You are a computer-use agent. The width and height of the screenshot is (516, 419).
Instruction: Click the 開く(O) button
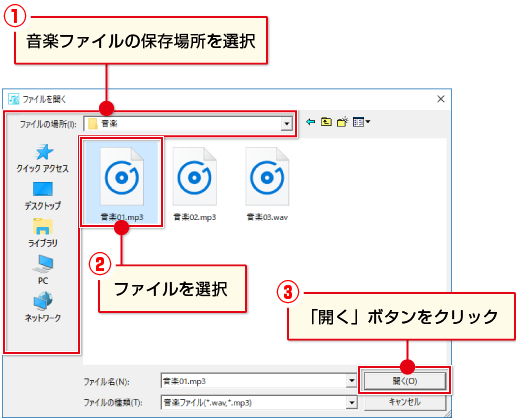point(405,381)
